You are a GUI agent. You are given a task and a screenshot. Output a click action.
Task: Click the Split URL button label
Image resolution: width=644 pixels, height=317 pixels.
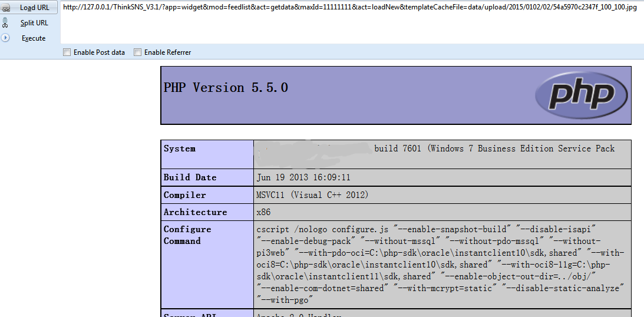34,23
